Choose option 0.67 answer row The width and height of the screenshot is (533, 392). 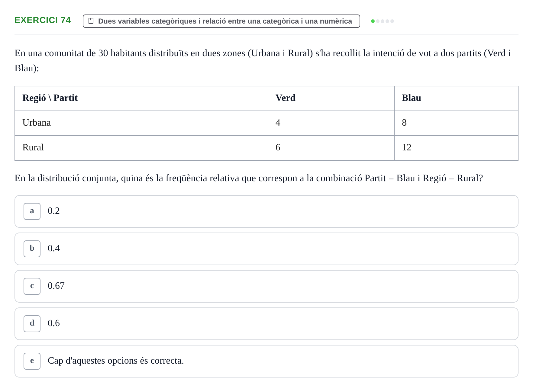(266, 286)
